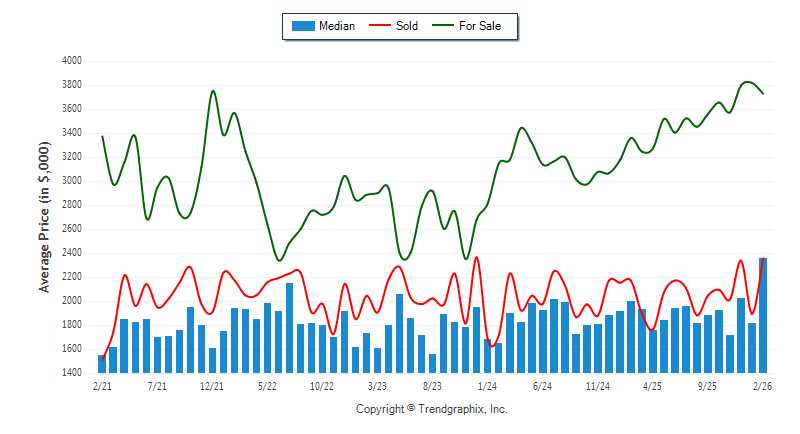Viewport: 800px width, 434px height.
Task: Select the 12/21 x-axis label
Action: click(x=212, y=385)
